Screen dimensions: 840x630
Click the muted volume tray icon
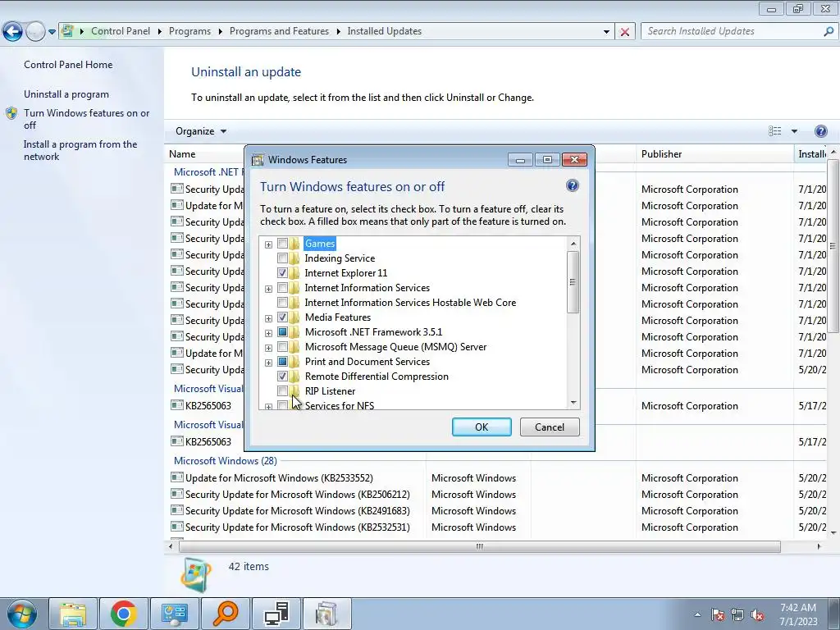(757, 614)
